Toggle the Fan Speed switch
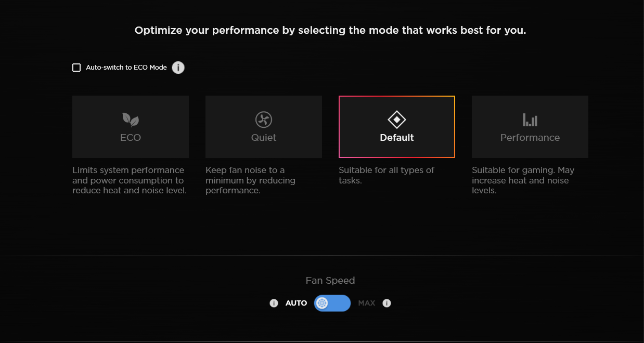Image resolution: width=644 pixels, height=343 pixels. click(332, 303)
